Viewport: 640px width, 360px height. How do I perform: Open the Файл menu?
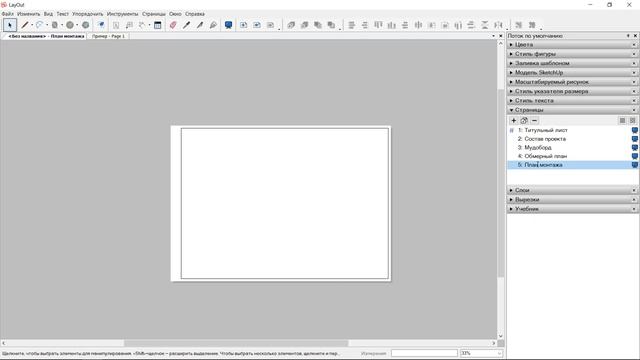pyautogui.click(x=7, y=14)
